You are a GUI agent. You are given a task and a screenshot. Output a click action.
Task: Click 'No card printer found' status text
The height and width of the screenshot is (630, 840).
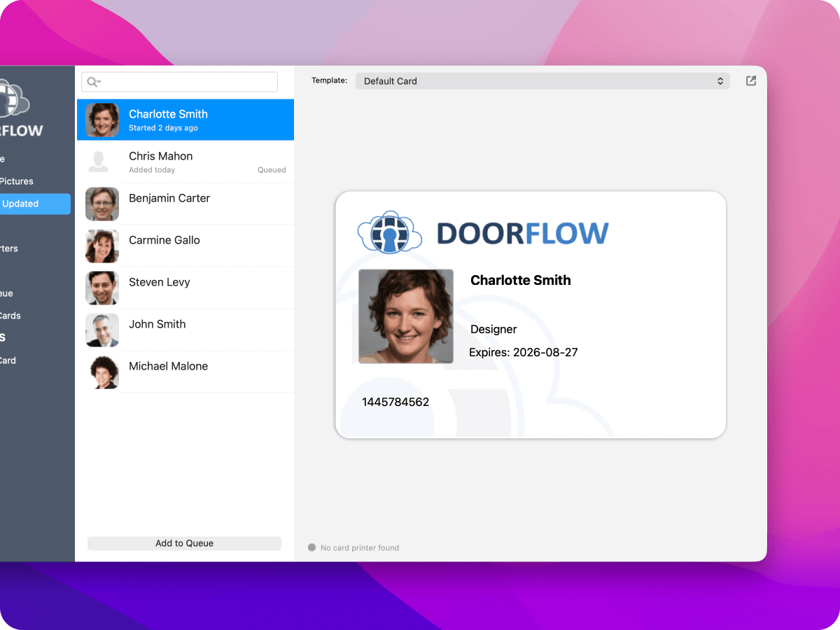tap(360, 548)
